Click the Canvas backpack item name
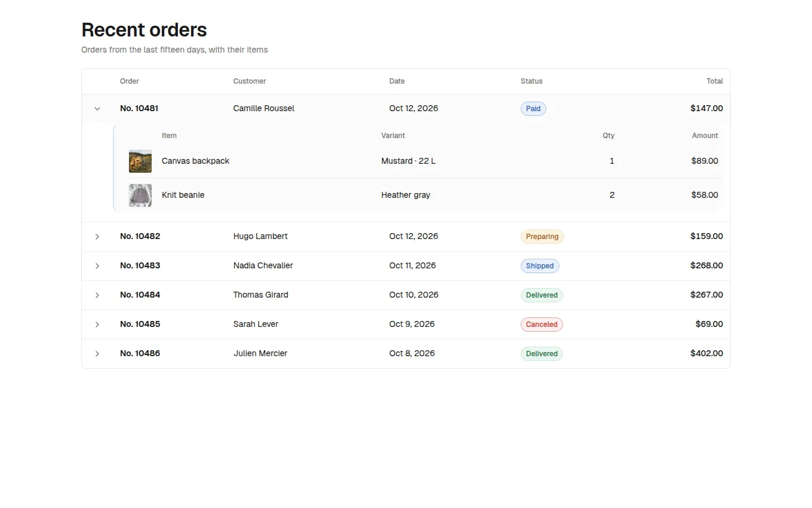The height and width of the screenshot is (508, 812). (x=195, y=161)
